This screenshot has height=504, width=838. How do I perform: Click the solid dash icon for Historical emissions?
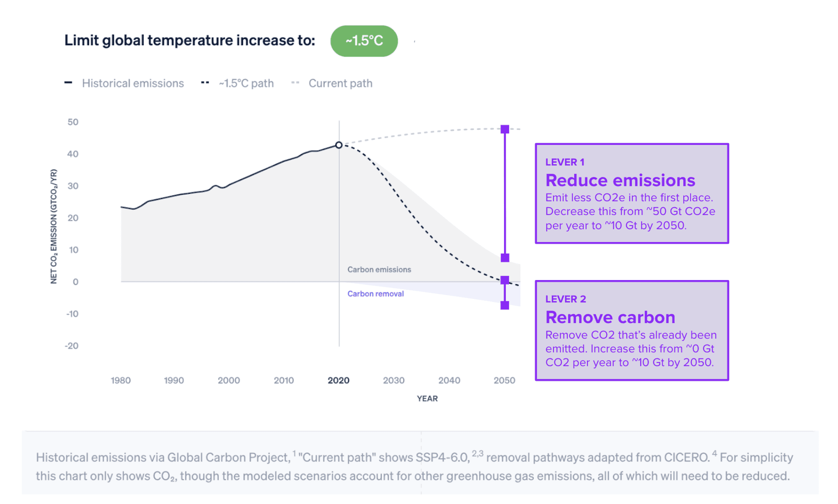[68, 82]
